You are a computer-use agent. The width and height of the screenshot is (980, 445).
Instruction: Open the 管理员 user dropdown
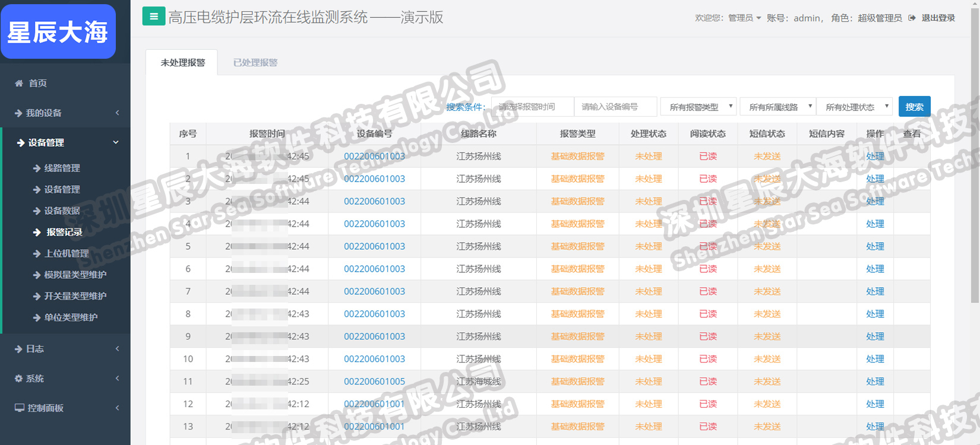[x=745, y=18]
